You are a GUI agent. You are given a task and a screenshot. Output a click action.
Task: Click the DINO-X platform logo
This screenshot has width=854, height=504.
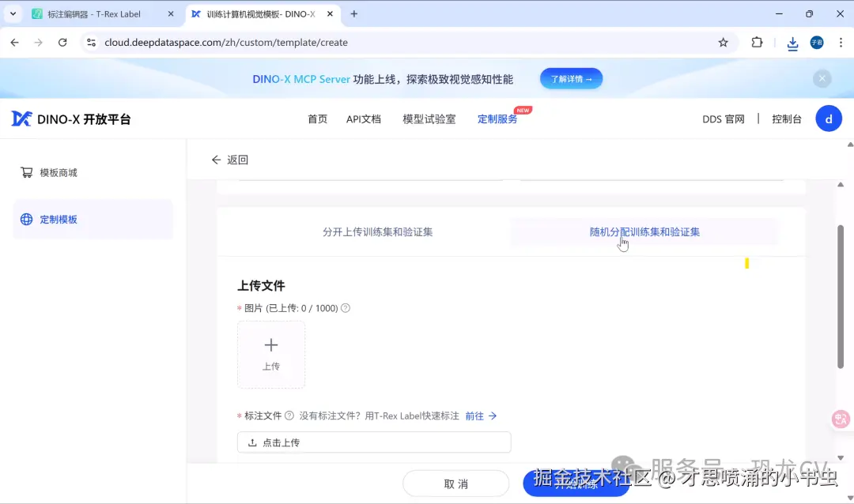[x=71, y=118]
